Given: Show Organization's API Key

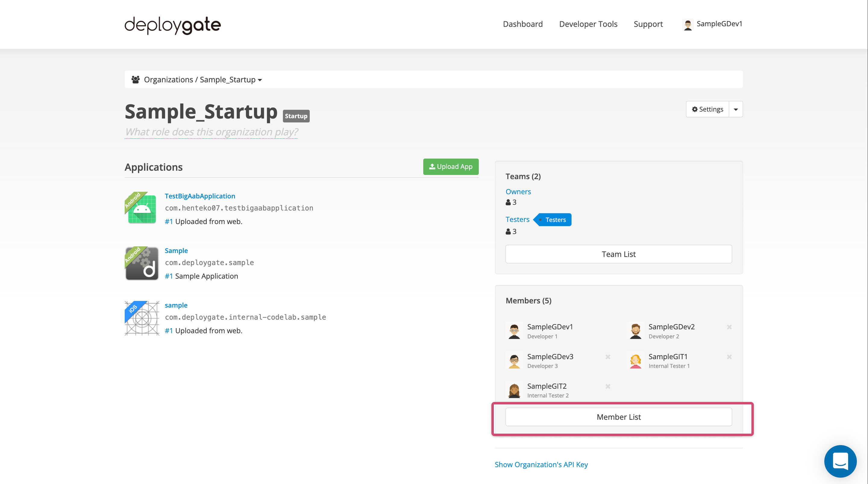Looking at the screenshot, I should pyautogui.click(x=541, y=464).
